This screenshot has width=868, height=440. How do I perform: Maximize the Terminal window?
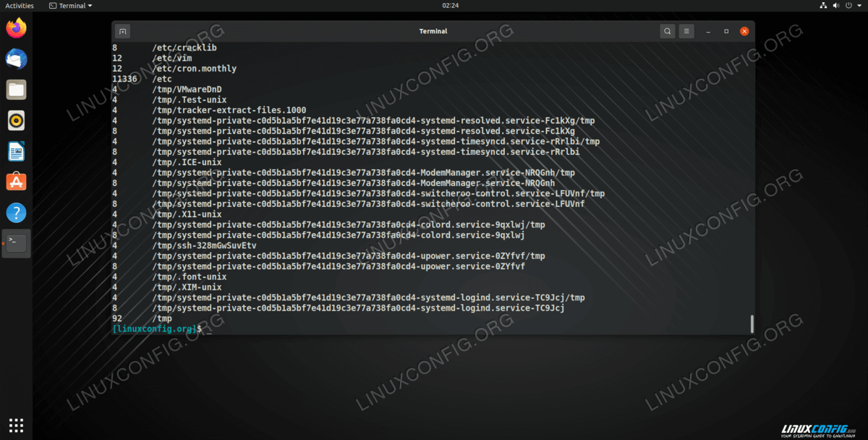click(726, 31)
